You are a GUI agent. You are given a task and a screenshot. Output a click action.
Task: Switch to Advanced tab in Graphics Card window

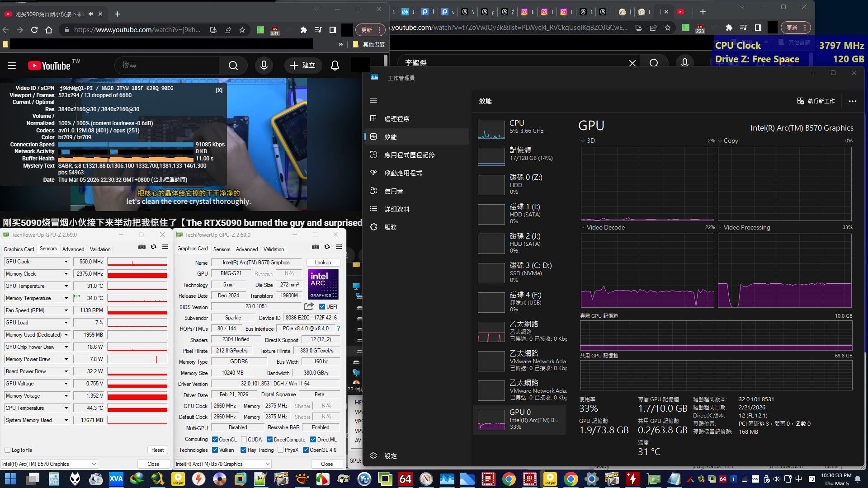pyautogui.click(x=247, y=249)
